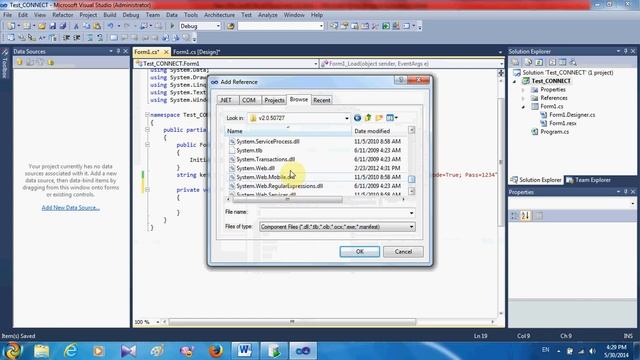Start debugging with the green play icon
Viewport: 640px width, 360px height.
tap(172, 26)
